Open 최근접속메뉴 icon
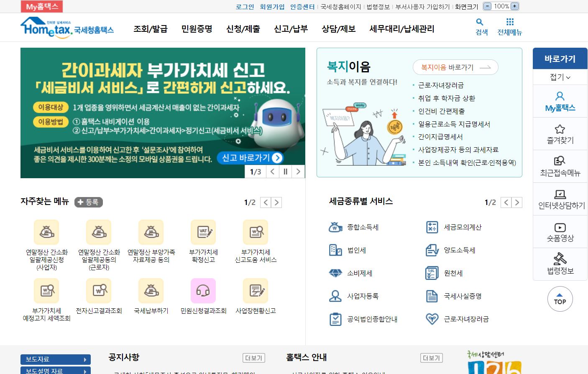 tap(560, 161)
